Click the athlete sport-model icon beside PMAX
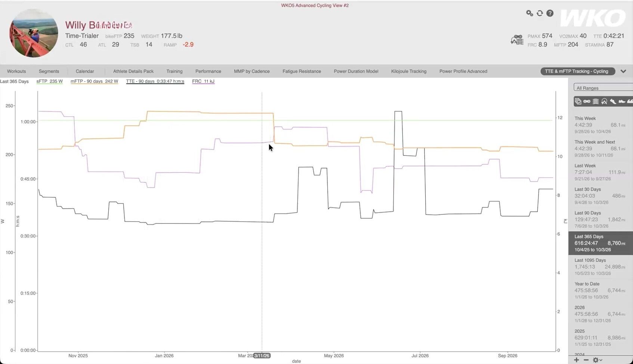Image resolution: width=633 pixels, height=364 pixels. coord(517,40)
